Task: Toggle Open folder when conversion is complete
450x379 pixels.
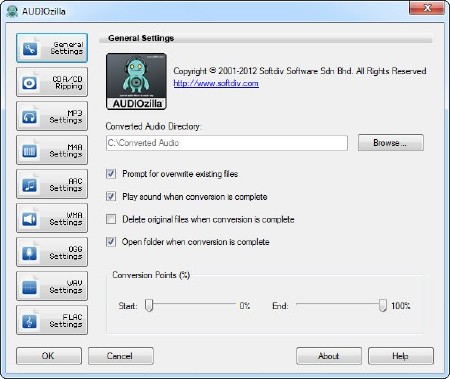Action: [111, 242]
